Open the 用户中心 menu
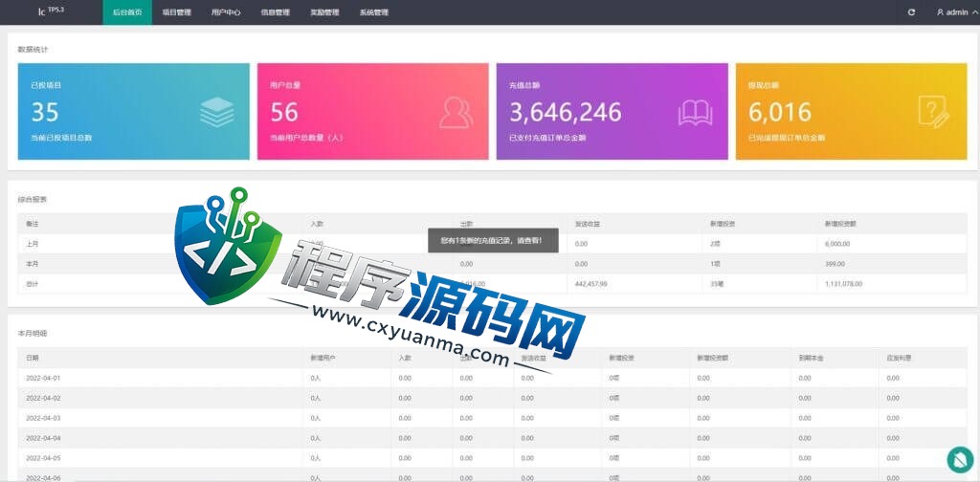This screenshot has width=980, height=482. coord(226,12)
